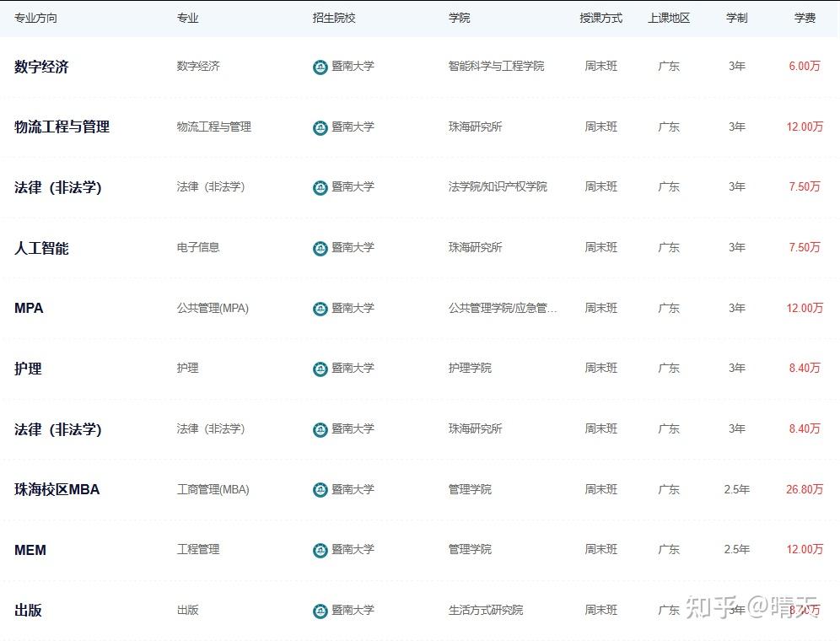Click the 招生院校 column header

pyautogui.click(x=334, y=18)
